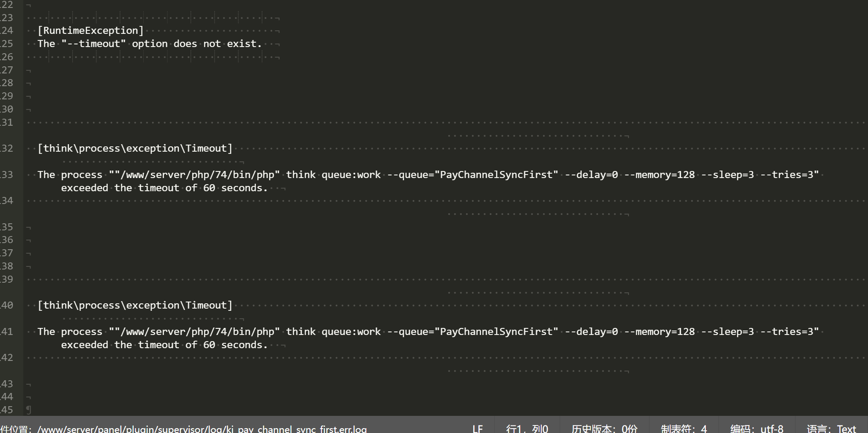The width and height of the screenshot is (868, 433).
Task: Open the LF line ending selector
Action: tap(478, 429)
